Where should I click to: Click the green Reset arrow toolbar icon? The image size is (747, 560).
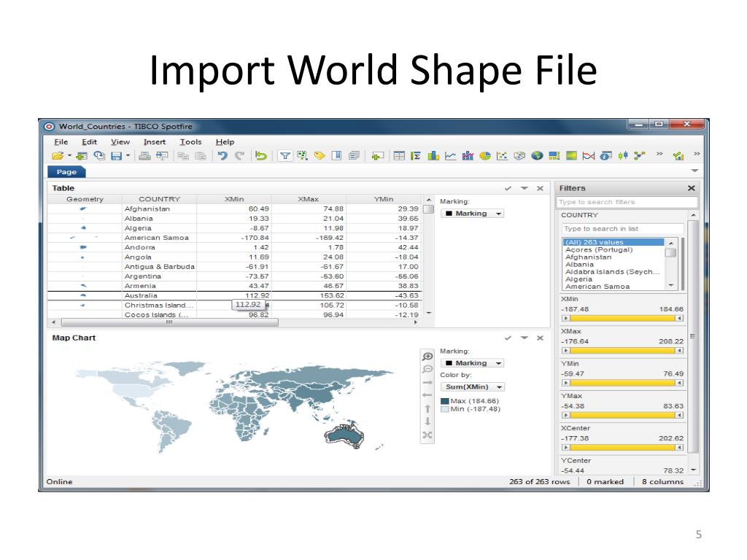pyautogui.click(x=260, y=156)
